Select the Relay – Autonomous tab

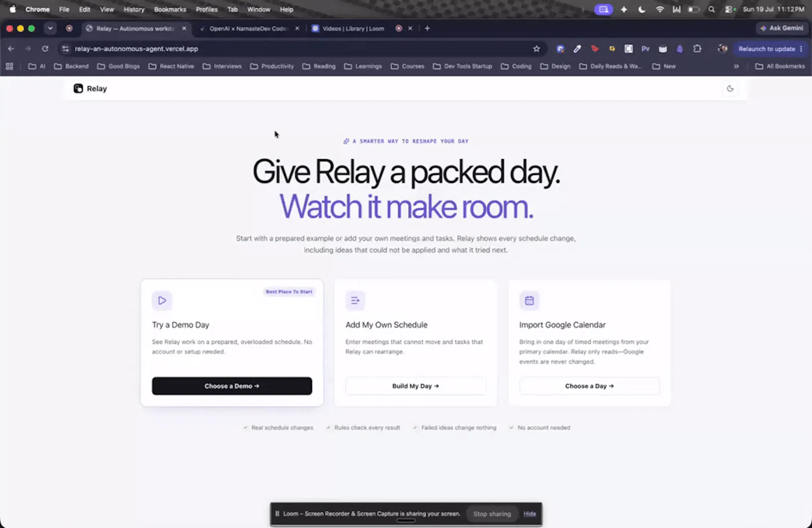(x=134, y=28)
